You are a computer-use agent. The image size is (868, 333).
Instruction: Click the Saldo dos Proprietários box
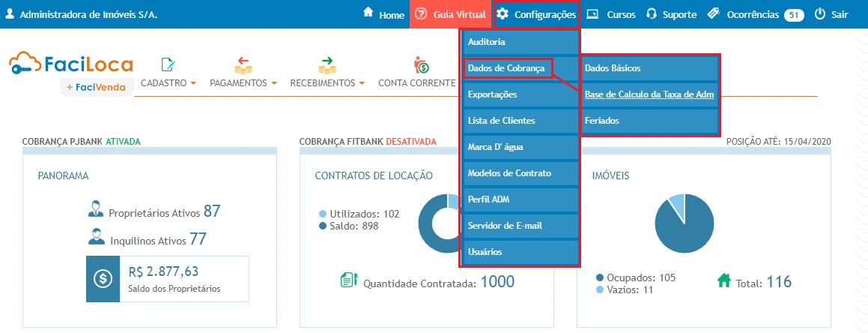pyautogui.click(x=166, y=278)
